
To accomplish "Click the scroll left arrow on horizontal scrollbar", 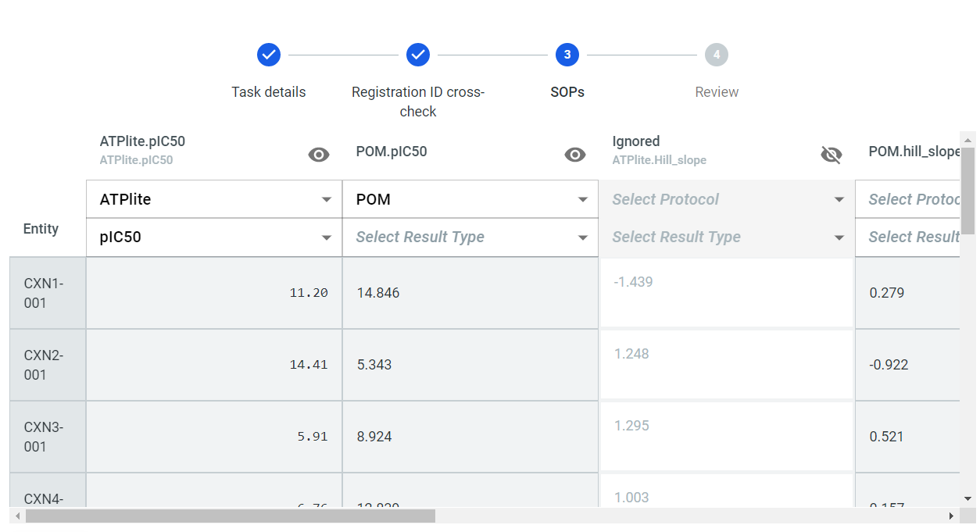I will tap(16, 516).
